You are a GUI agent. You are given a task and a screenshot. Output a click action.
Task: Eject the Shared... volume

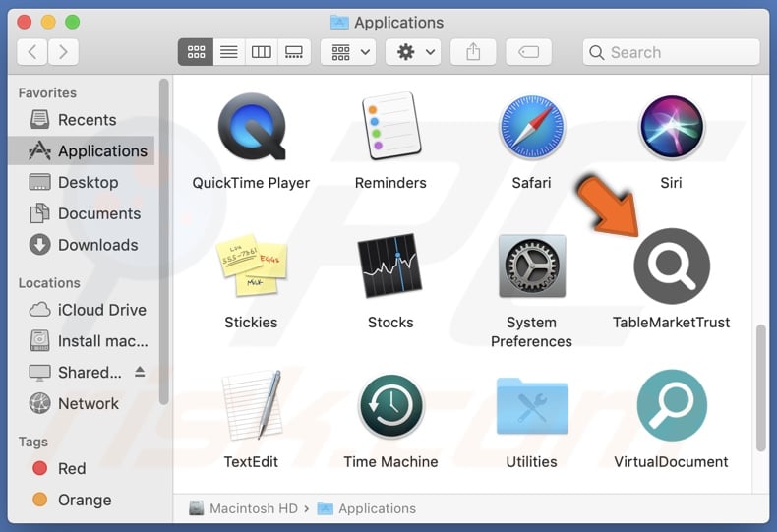(140, 372)
